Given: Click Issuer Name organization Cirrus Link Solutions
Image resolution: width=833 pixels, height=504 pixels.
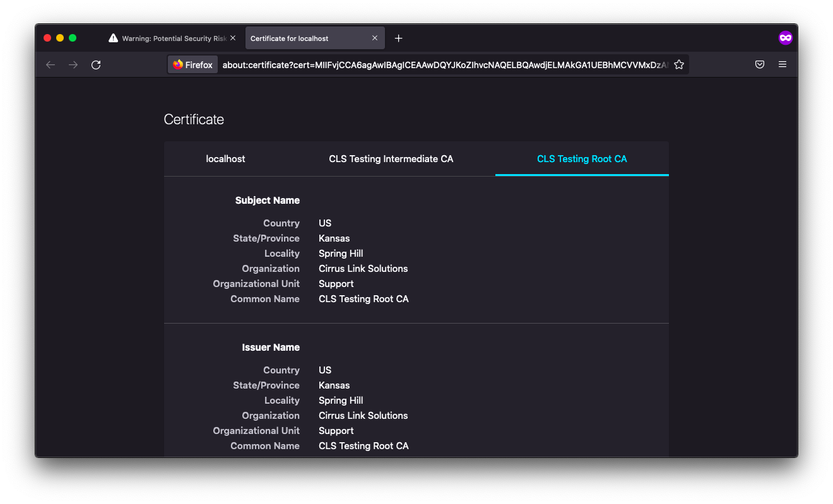Looking at the screenshot, I should point(363,416).
